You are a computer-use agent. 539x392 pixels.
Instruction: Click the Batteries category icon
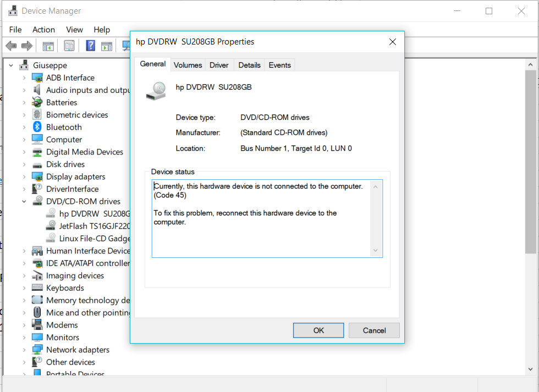pos(37,102)
